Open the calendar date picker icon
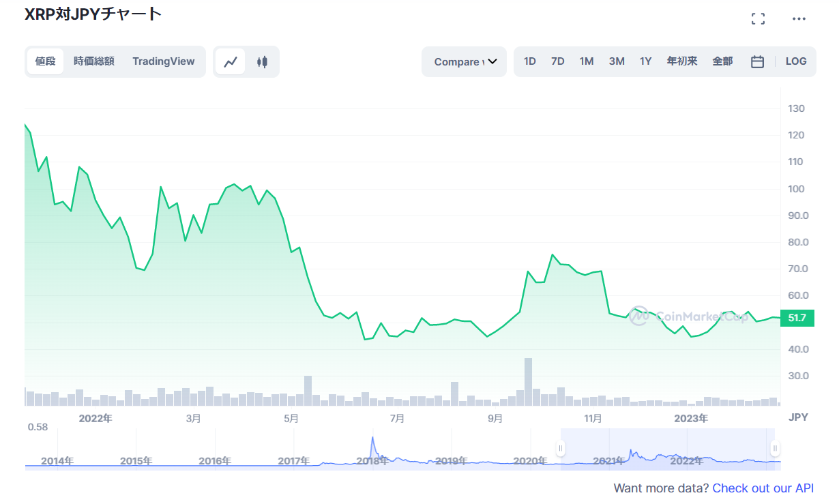This screenshot has height=504, width=839. point(757,61)
